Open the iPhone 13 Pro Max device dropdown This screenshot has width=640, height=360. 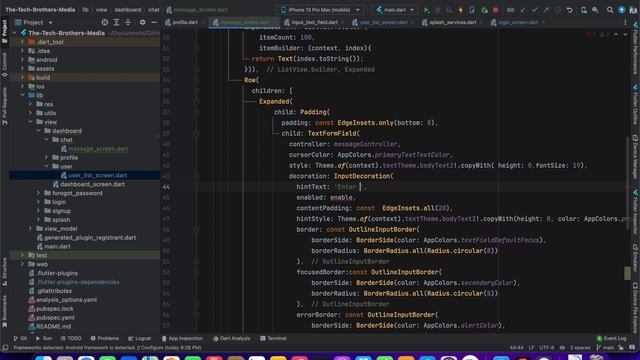pos(320,10)
